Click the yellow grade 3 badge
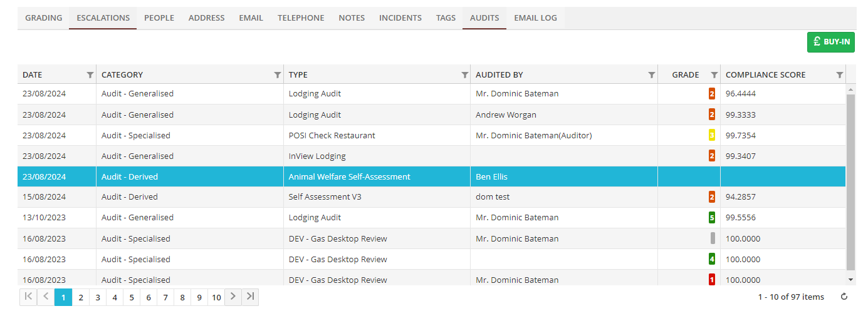This screenshot has width=868, height=316. (712, 135)
